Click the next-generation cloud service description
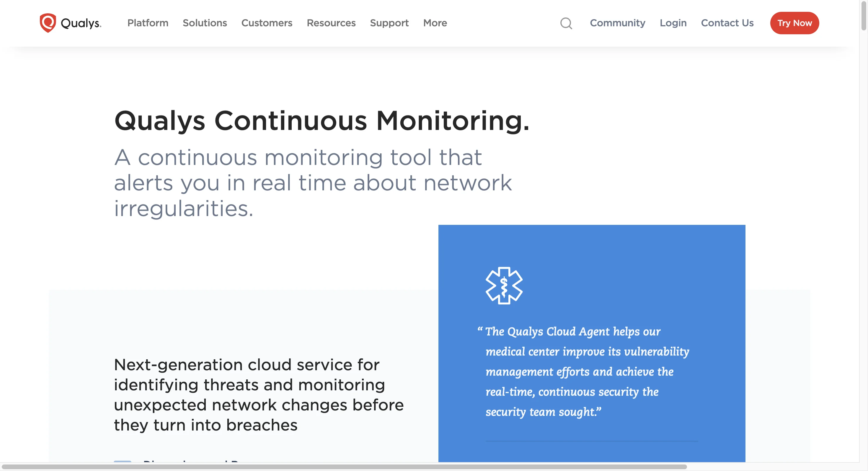 click(x=259, y=394)
